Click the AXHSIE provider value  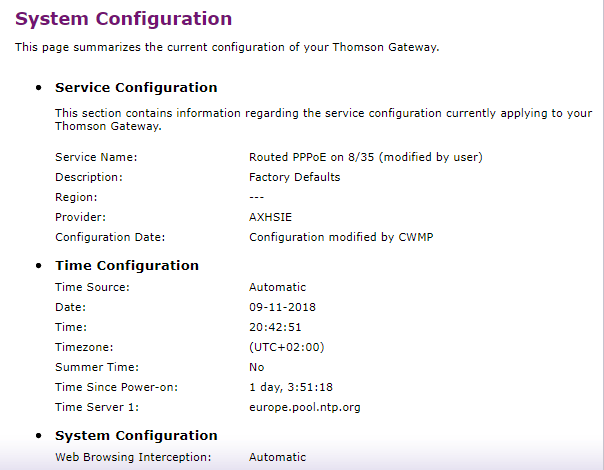pyautogui.click(x=270, y=217)
